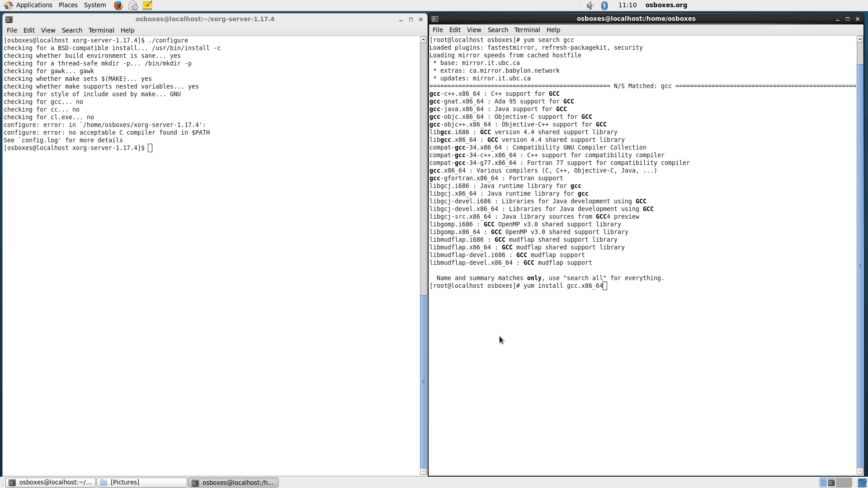Maximize the xorg-server terminal window
868x488 pixels.
(x=411, y=19)
